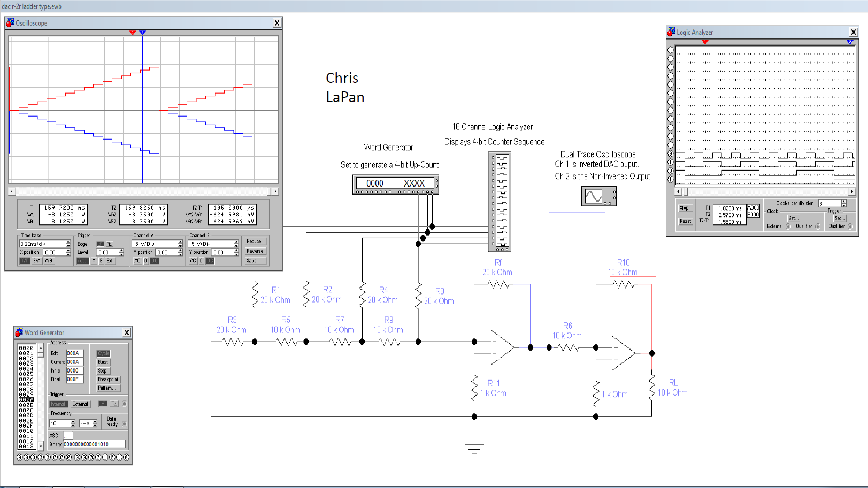Increase Clocks per division in Logic Analyzer
The height and width of the screenshot is (488, 868).
coord(844,202)
